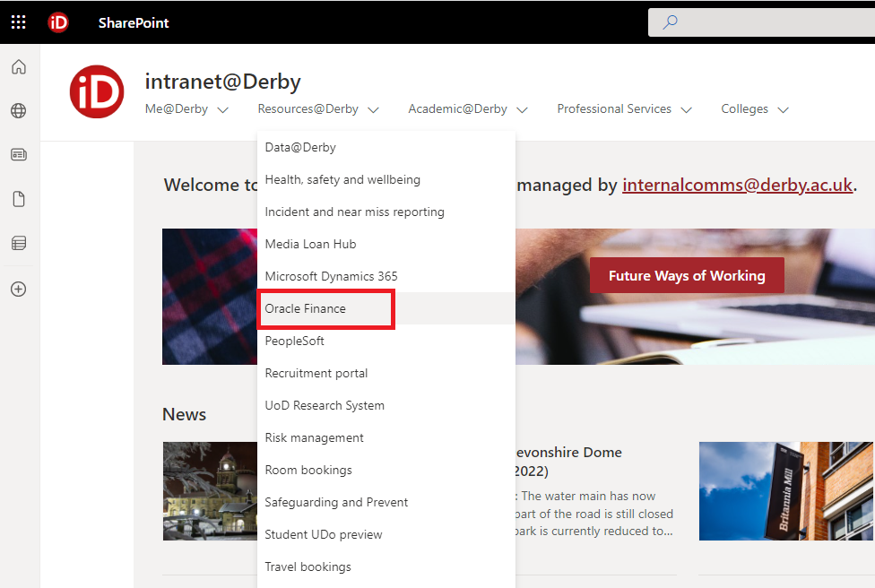
Task: Click the News section heading
Action: coord(184,414)
